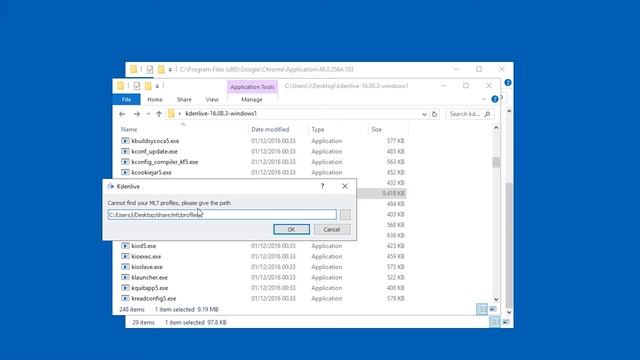Expand the ribbon with the chevron arrow
This screenshot has width=640, height=360.
click(x=484, y=99)
